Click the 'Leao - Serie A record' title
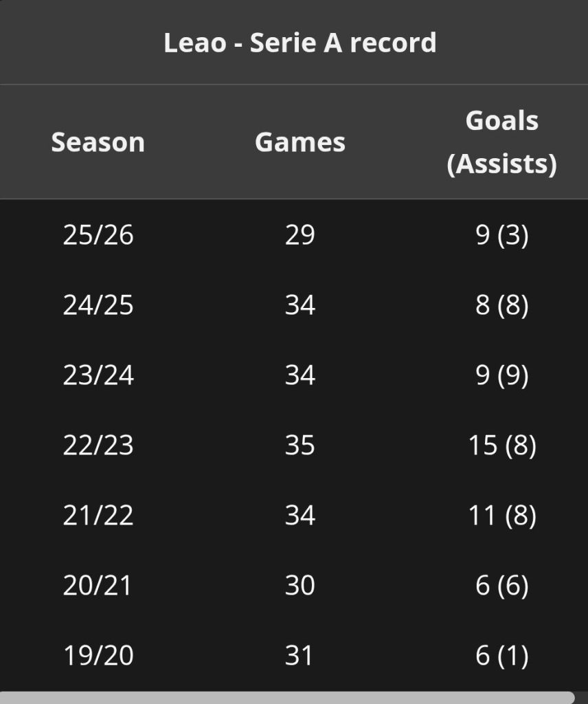 [x=299, y=43]
